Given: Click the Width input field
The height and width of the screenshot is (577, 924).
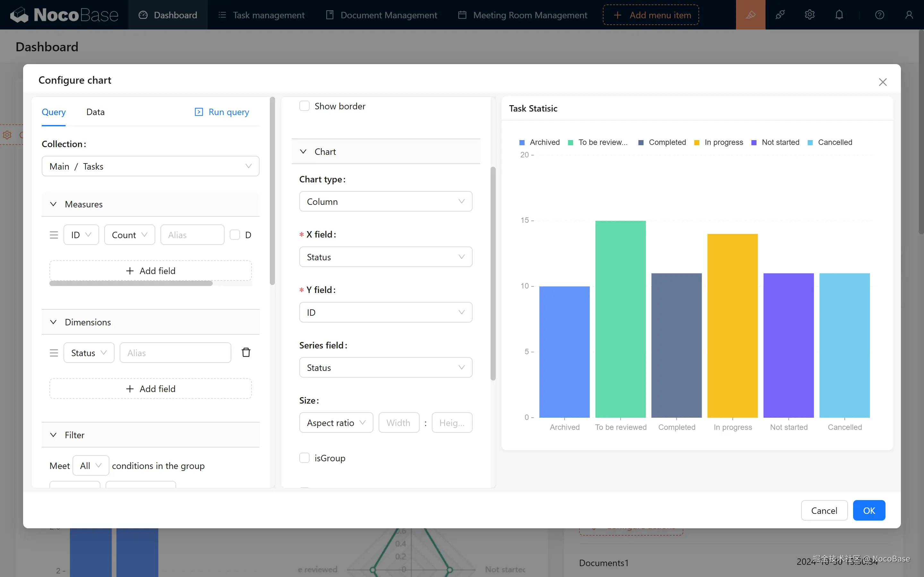Looking at the screenshot, I should coord(398,423).
